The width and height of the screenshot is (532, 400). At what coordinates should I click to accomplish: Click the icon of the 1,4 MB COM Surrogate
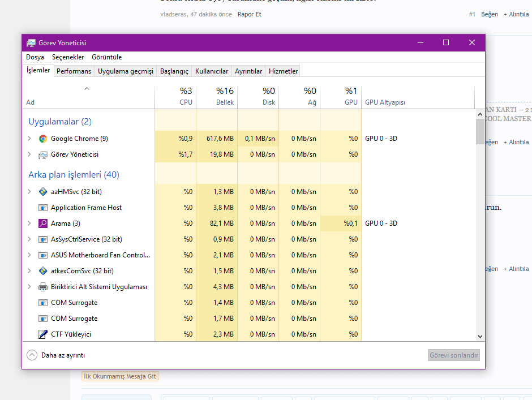tap(43, 303)
